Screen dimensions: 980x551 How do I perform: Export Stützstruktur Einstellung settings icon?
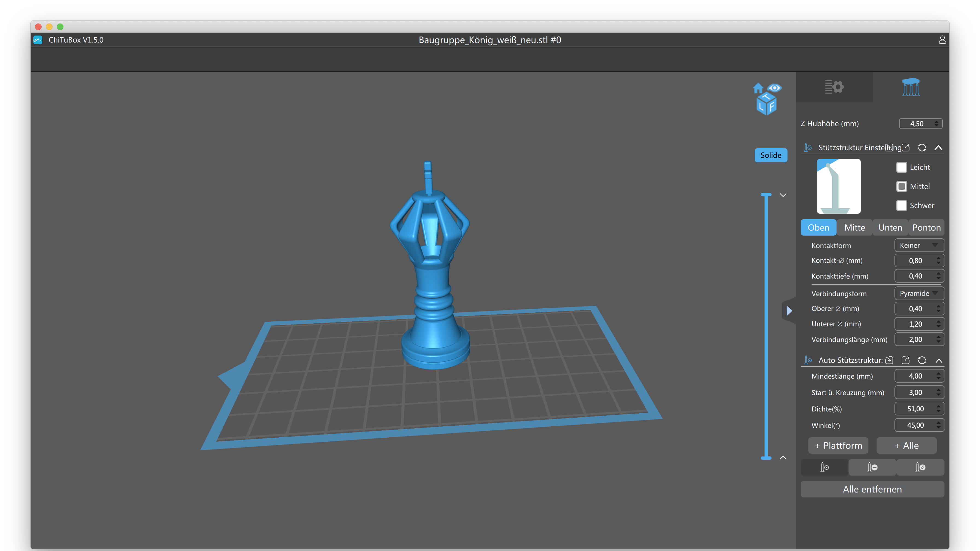click(906, 148)
